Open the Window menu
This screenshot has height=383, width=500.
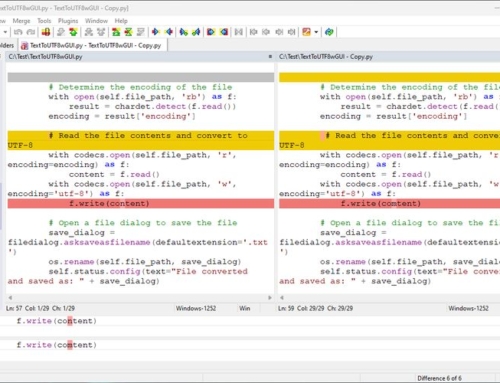pos(96,21)
